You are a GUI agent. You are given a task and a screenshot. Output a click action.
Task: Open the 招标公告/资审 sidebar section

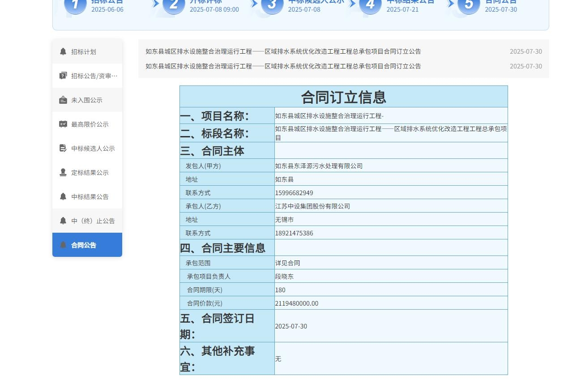click(x=87, y=76)
